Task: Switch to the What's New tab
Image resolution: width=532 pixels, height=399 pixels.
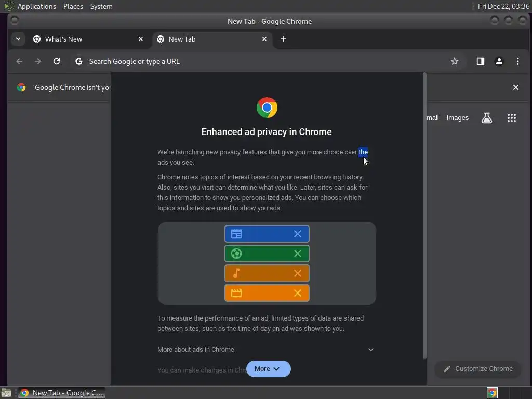Action: pos(88,39)
